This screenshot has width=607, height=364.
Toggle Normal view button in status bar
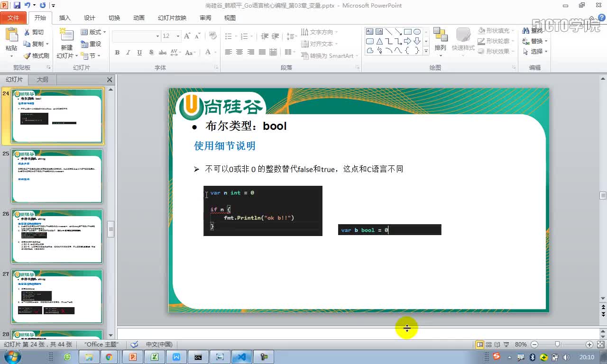pyautogui.click(x=479, y=345)
